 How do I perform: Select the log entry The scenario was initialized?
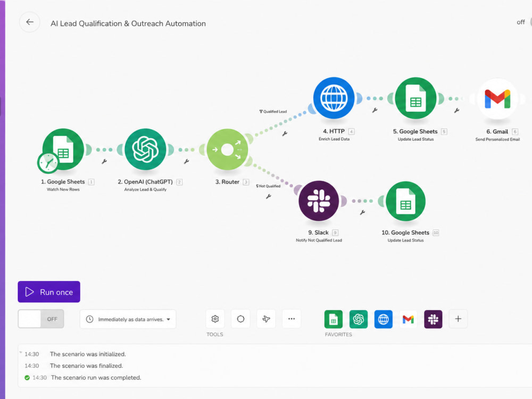(x=88, y=354)
